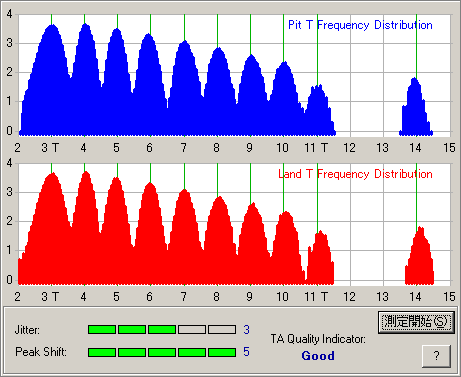461x377 pixels.
Task: Click the Peak Shift value 5
Action: pyautogui.click(x=246, y=352)
